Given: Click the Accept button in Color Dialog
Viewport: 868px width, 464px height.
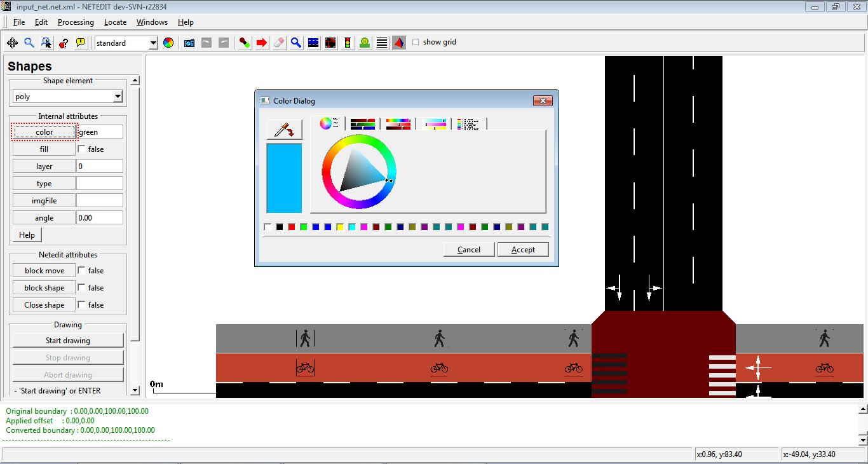Looking at the screenshot, I should coord(523,250).
